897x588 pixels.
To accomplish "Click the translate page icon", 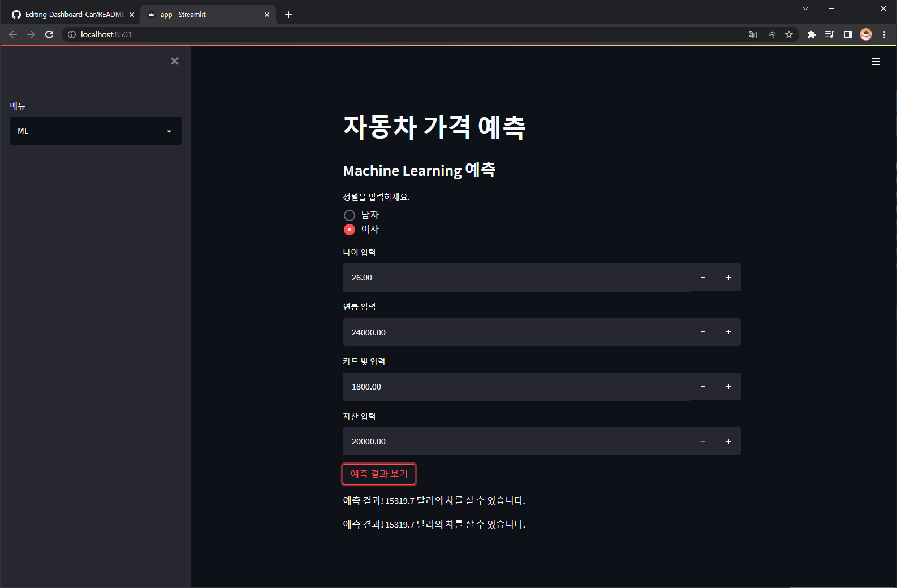I will point(753,34).
